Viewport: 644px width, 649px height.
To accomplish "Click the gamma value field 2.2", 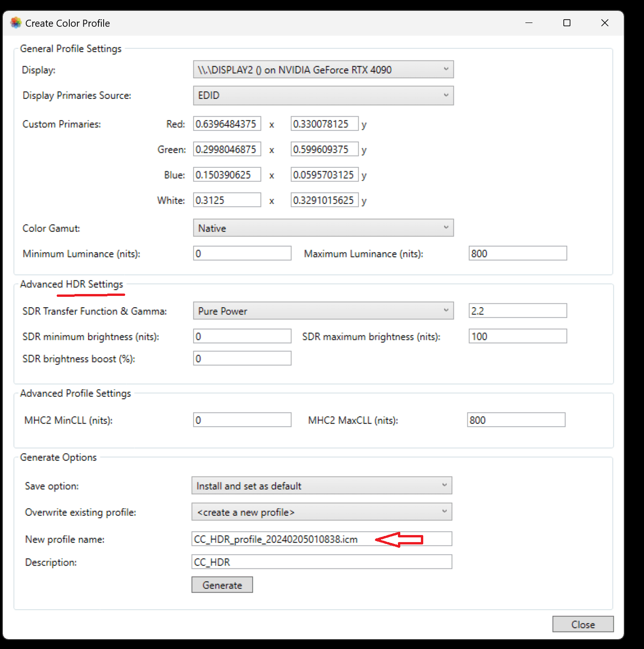I will [517, 310].
